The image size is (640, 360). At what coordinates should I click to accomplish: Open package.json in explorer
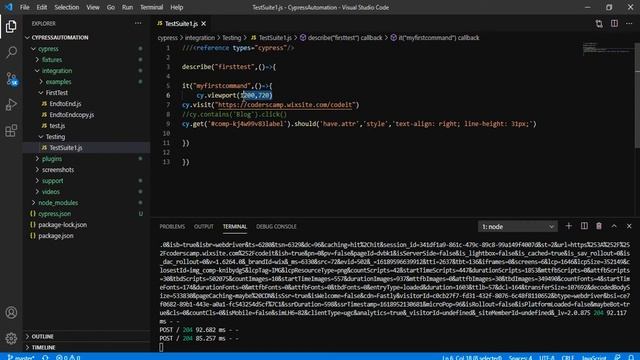pos(56,236)
